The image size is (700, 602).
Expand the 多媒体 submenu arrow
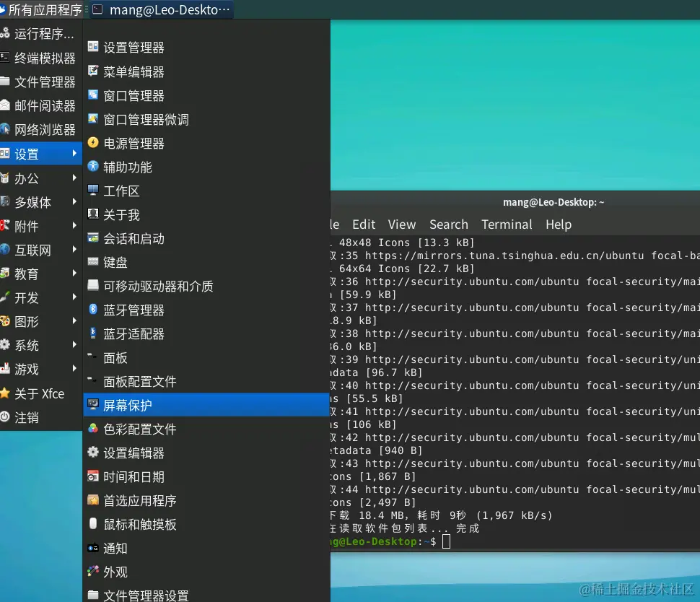[x=74, y=201]
